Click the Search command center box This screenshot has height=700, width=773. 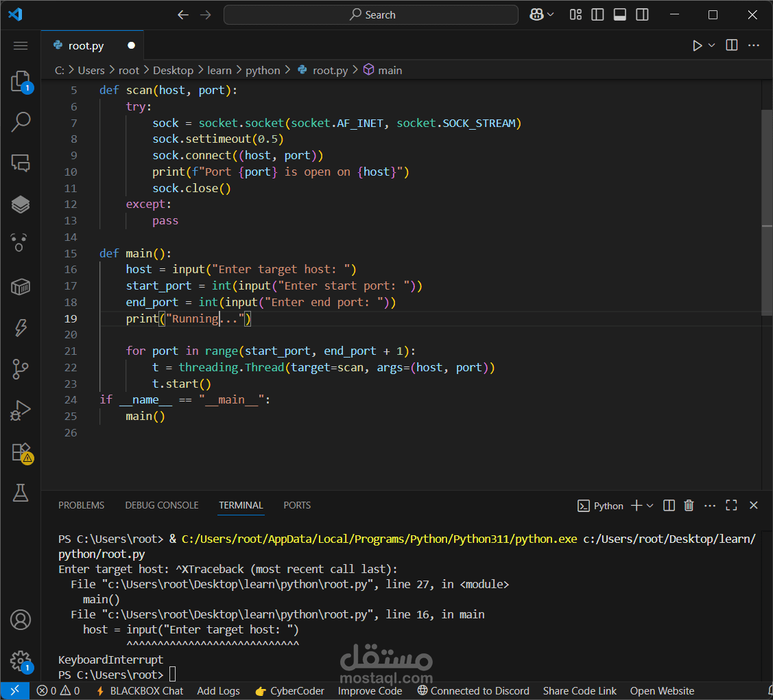coord(370,15)
